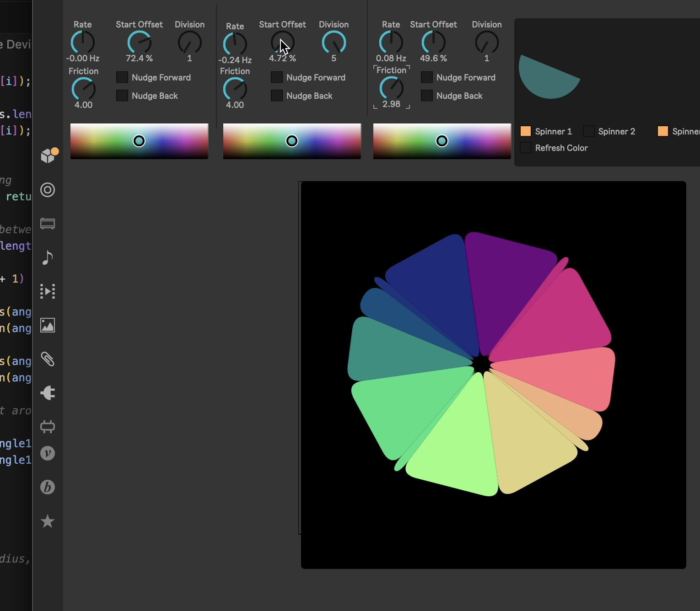Click the star favorites icon
The height and width of the screenshot is (611, 700).
pyautogui.click(x=48, y=521)
